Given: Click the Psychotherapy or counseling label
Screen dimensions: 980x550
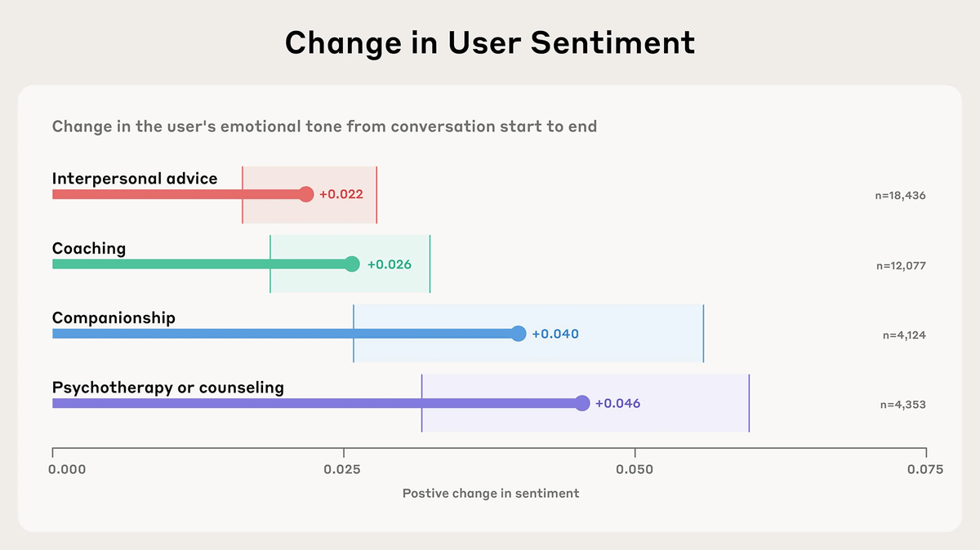Looking at the screenshot, I should click(168, 388).
